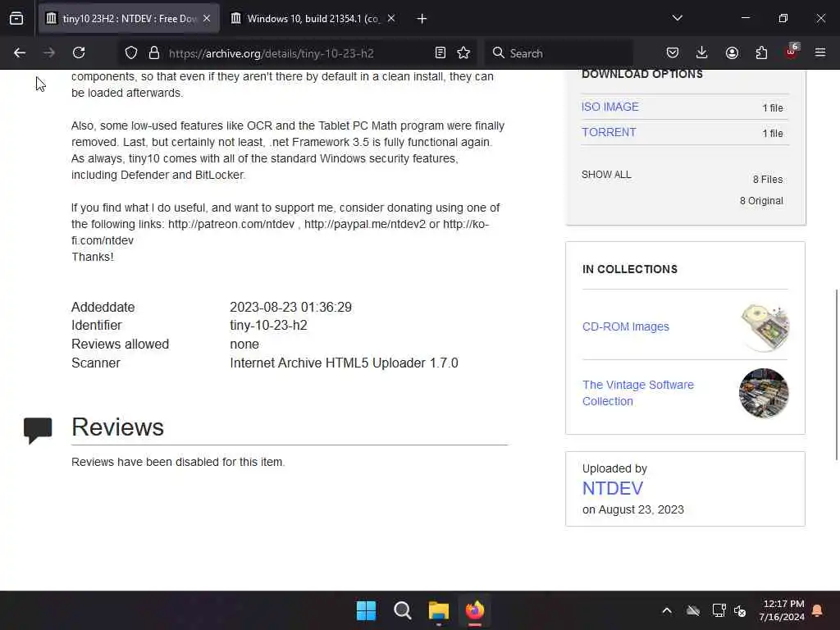Click Firefox icon in taskbar
Screen dimensions: 840x630
[475, 610]
